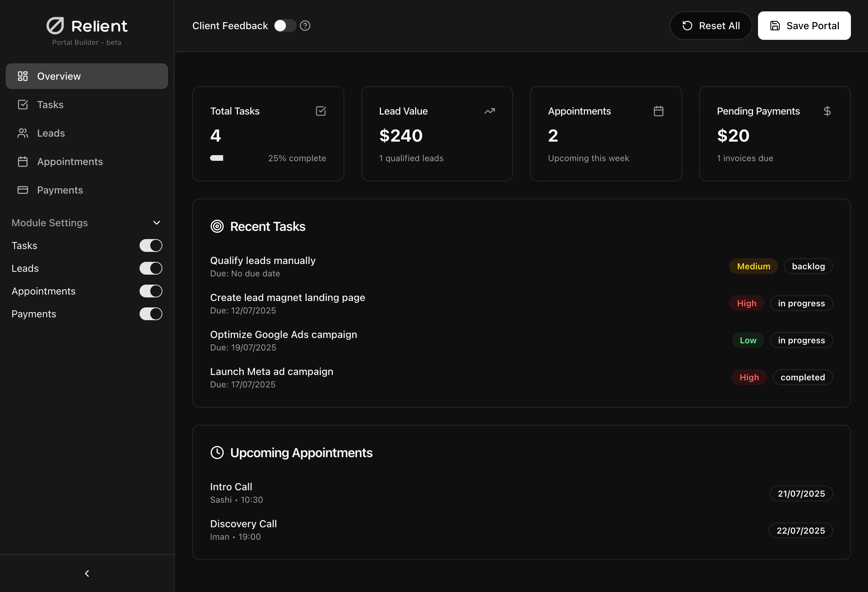Select the Leads people icon in sidebar
The width and height of the screenshot is (868, 592).
pos(23,133)
